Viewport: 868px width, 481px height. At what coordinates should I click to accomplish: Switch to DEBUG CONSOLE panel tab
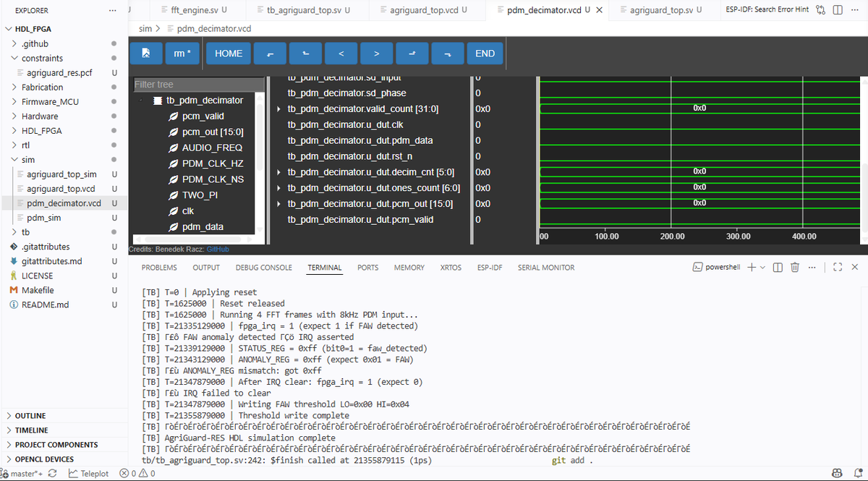click(x=263, y=268)
